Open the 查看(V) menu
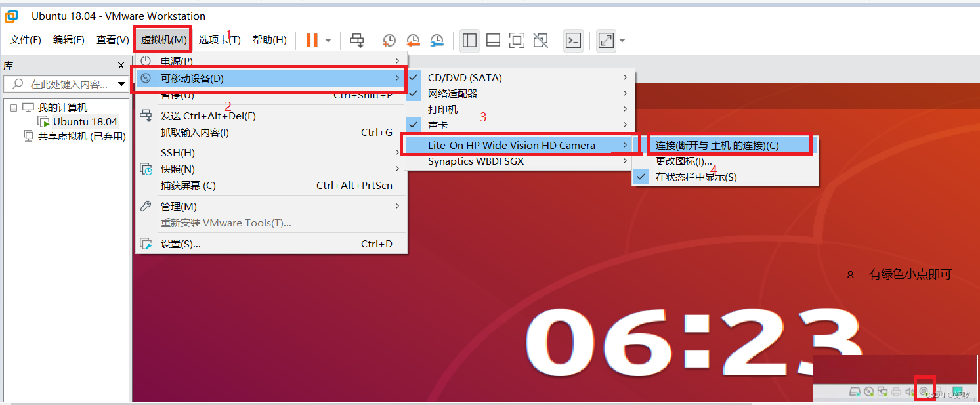Image resolution: width=980 pixels, height=405 pixels. tap(112, 40)
